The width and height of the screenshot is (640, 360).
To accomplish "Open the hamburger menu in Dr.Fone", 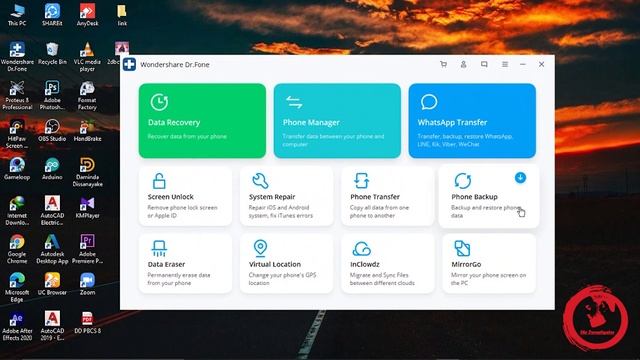I will pos(505,64).
